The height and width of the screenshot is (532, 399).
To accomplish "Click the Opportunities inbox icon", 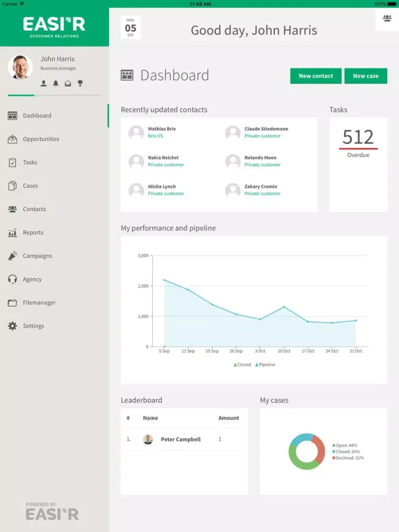I will click(x=13, y=139).
